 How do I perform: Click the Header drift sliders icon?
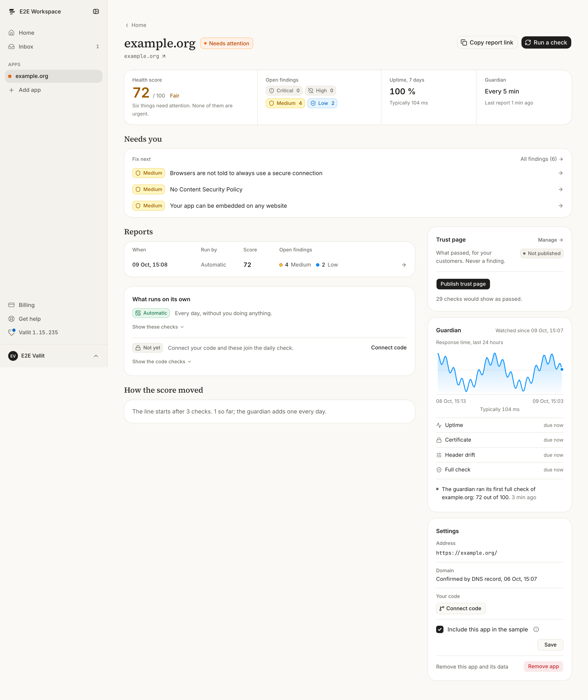pyautogui.click(x=439, y=455)
